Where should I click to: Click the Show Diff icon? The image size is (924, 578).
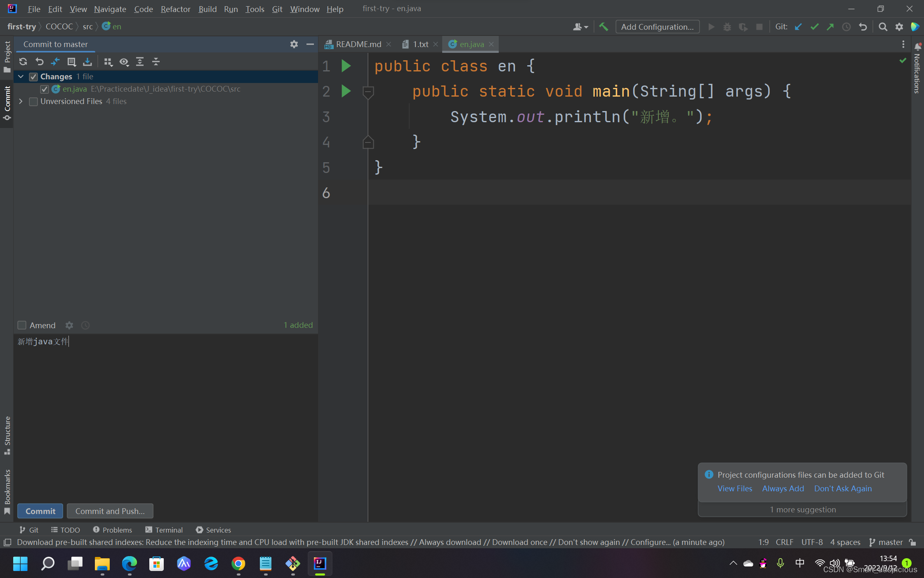(x=55, y=62)
